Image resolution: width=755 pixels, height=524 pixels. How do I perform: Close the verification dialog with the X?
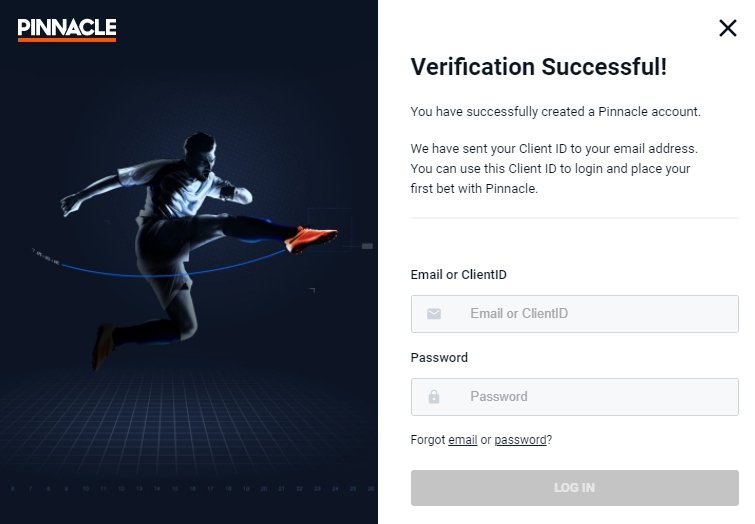727,28
